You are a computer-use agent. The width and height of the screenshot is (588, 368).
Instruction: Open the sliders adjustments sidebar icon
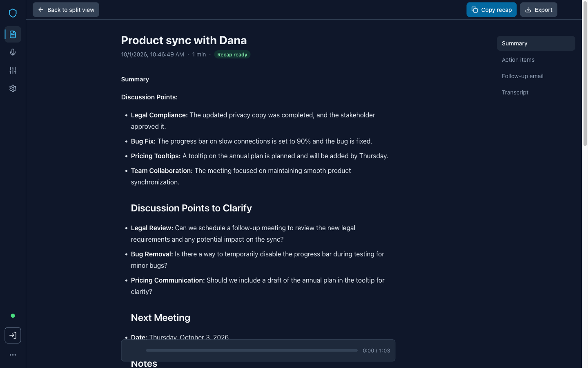click(13, 70)
